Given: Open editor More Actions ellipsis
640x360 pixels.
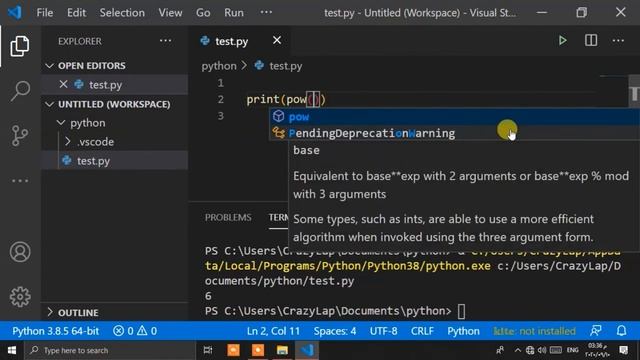Looking at the screenshot, I should tap(618, 40).
